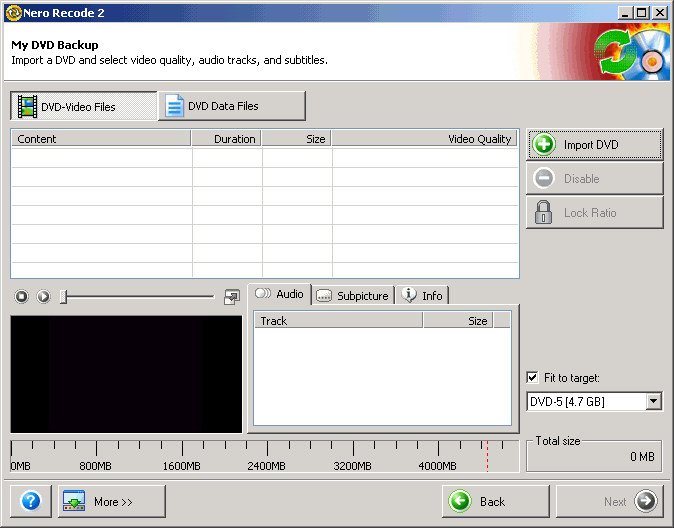Uncheck the Fit to target checkbox
The width and height of the screenshot is (674, 528).
click(x=533, y=378)
